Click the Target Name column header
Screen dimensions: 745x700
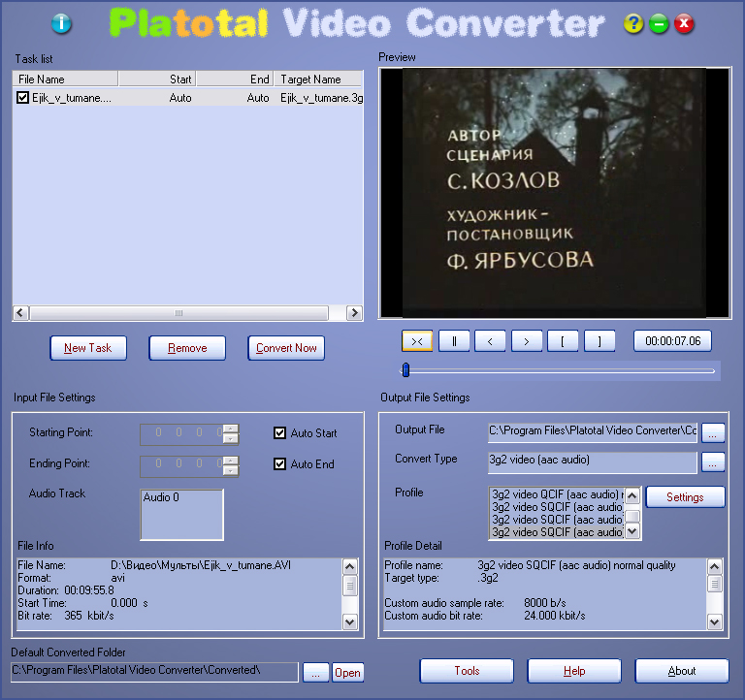click(319, 79)
